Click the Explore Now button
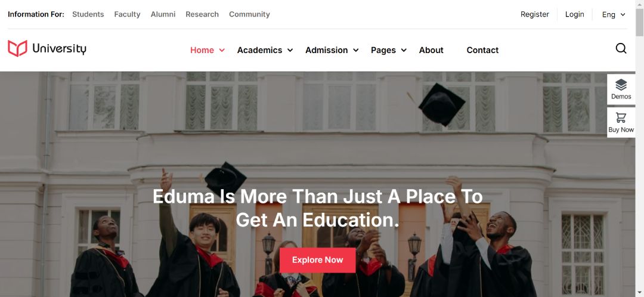The height and width of the screenshot is (297, 644). 317,260
